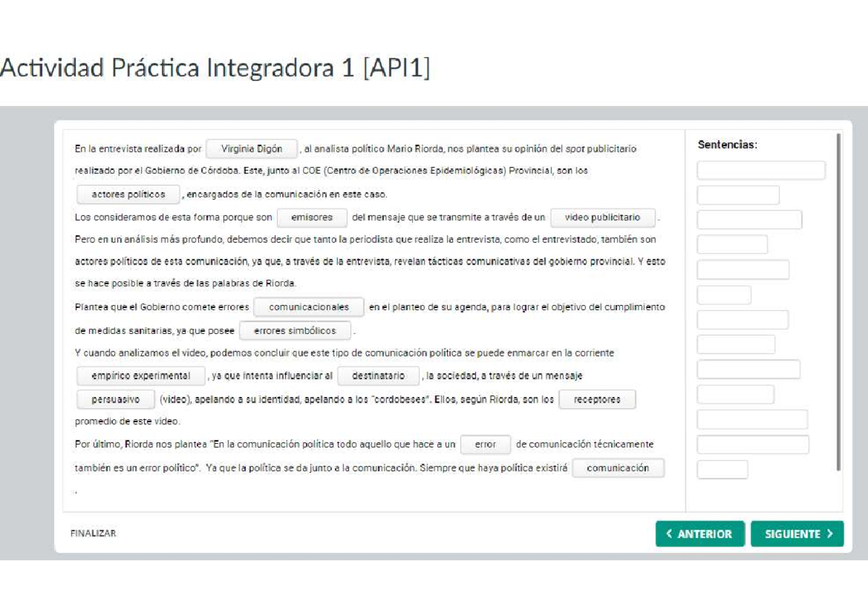The height and width of the screenshot is (613, 868).
Task: Click the first Sentencias input field
Action: (760, 169)
